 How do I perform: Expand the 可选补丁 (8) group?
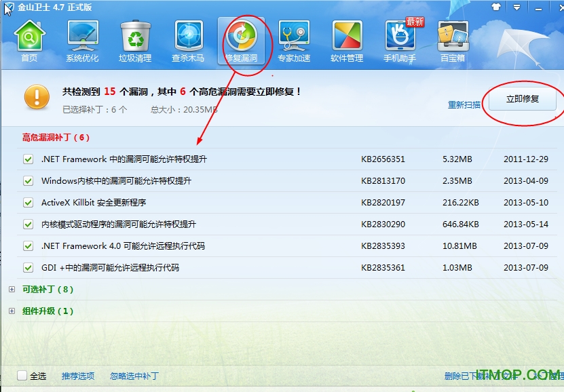[x=12, y=290]
